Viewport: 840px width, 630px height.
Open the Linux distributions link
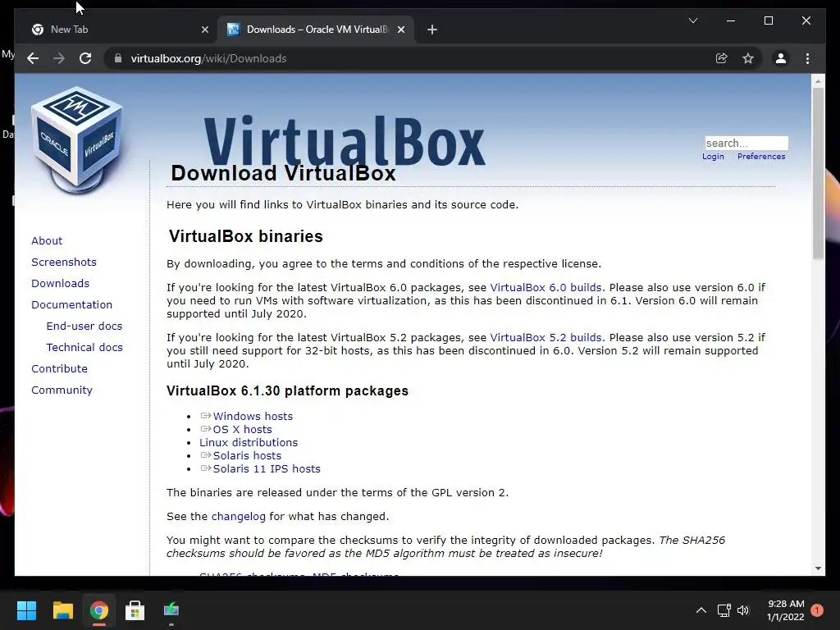click(249, 442)
